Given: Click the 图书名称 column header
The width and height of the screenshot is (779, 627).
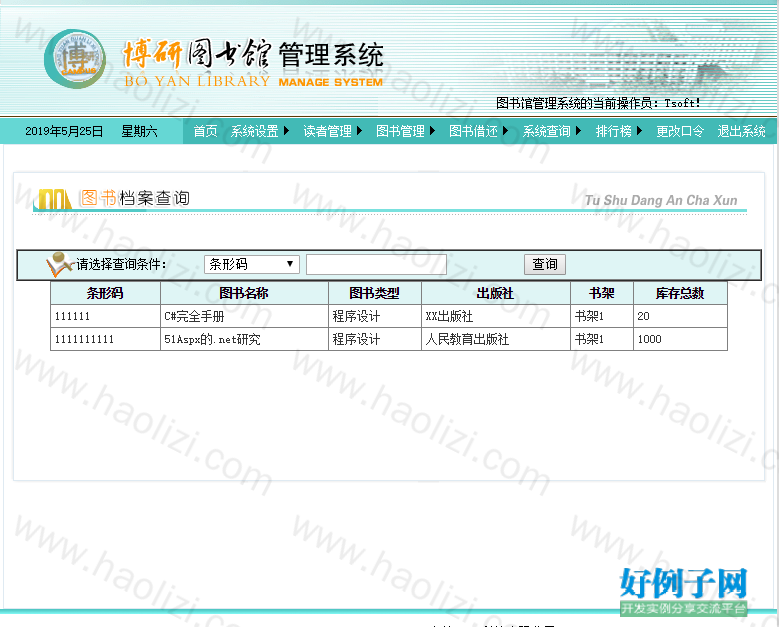Looking at the screenshot, I should point(244,293).
